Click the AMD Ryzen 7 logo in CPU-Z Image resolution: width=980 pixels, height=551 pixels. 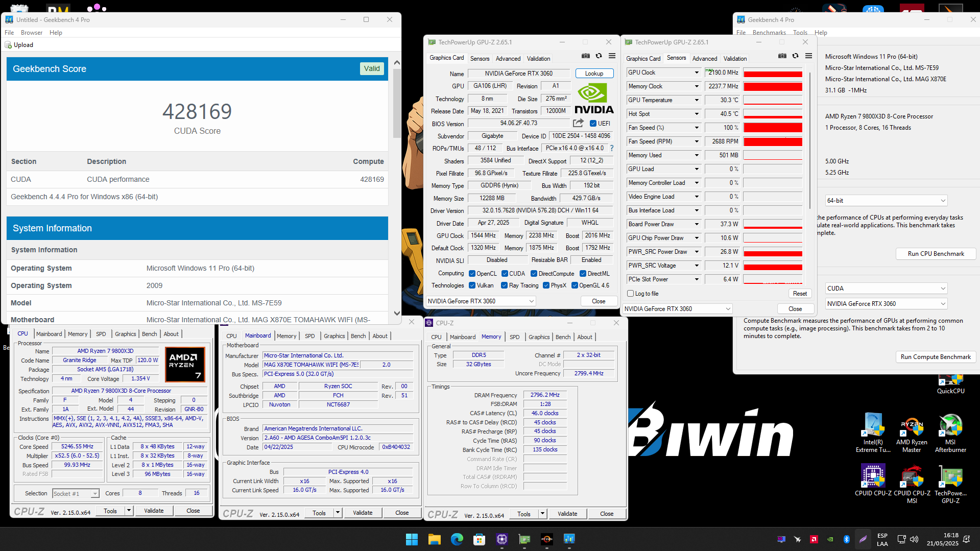tap(185, 365)
